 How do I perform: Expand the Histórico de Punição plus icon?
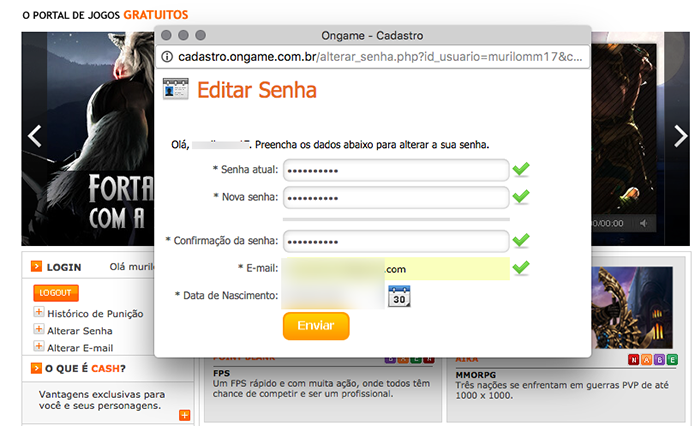(39, 312)
